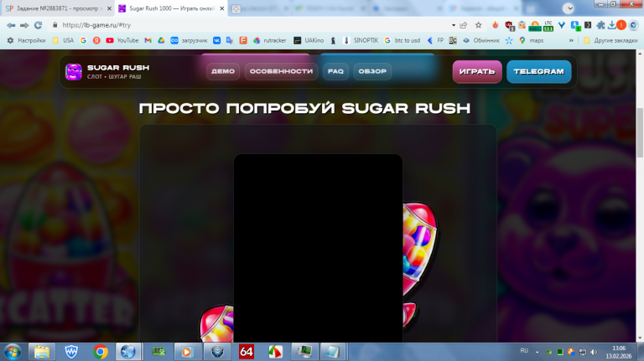The width and height of the screenshot is (644, 361).
Task: Open the tab search dropdown button
Action: coord(569,8)
